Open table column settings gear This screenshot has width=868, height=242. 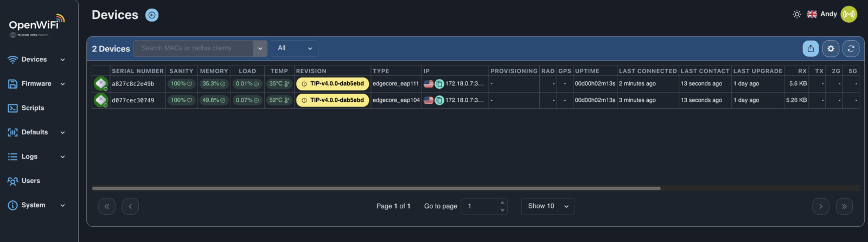[831, 48]
